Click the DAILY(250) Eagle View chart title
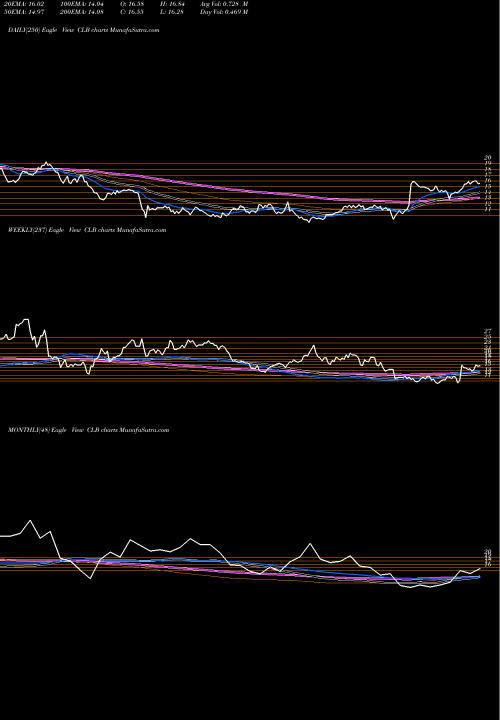The image size is (500, 720). (x=84, y=30)
